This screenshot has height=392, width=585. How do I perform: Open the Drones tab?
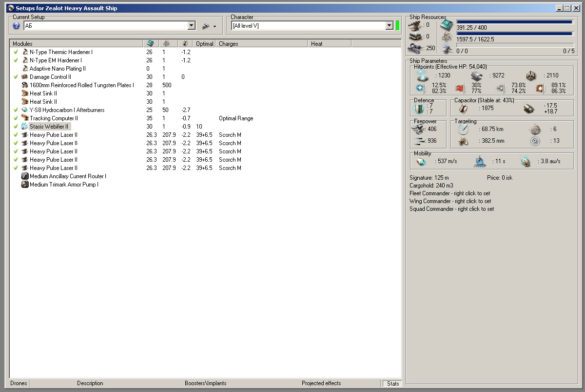(x=19, y=383)
